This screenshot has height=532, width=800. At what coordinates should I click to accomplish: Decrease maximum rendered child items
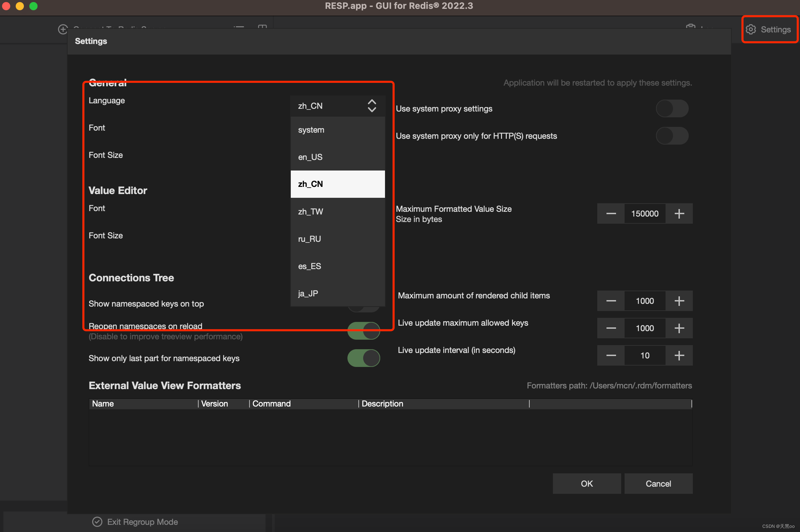[x=611, y=301]
